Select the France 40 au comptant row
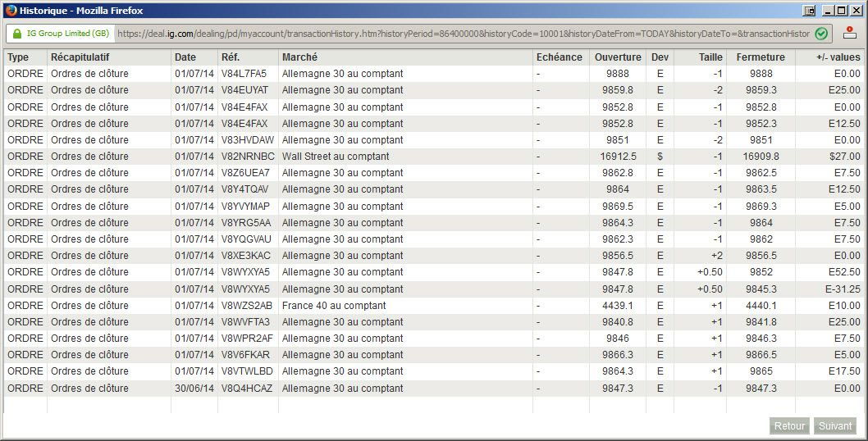 [x=434, y=306]
